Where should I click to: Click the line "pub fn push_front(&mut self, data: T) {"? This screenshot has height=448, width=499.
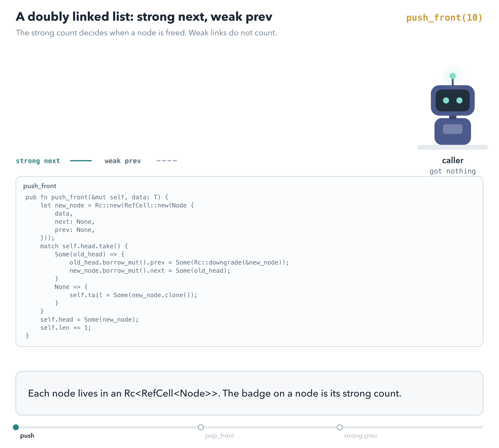pos(97,197)
